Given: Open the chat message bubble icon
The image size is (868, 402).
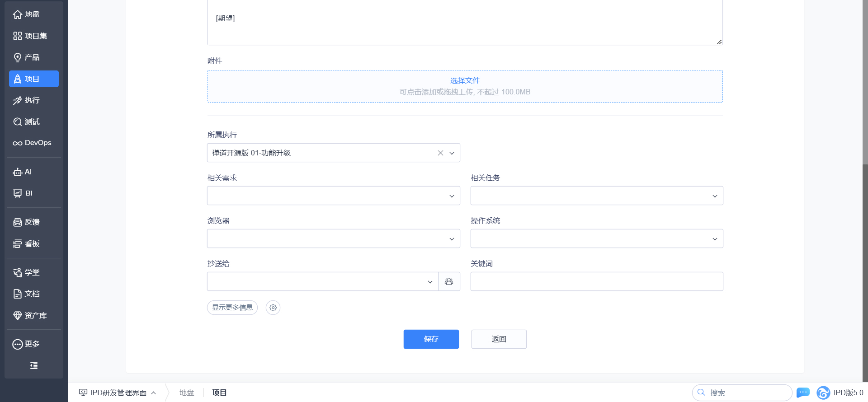Looking at the screenshot, I should 803,393.
